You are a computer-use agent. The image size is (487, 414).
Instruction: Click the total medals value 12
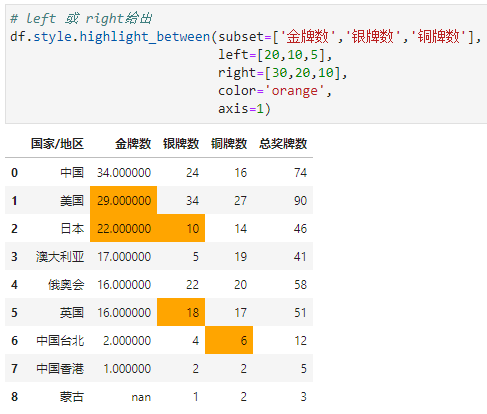pyautogui.click(x=300, y=341)
